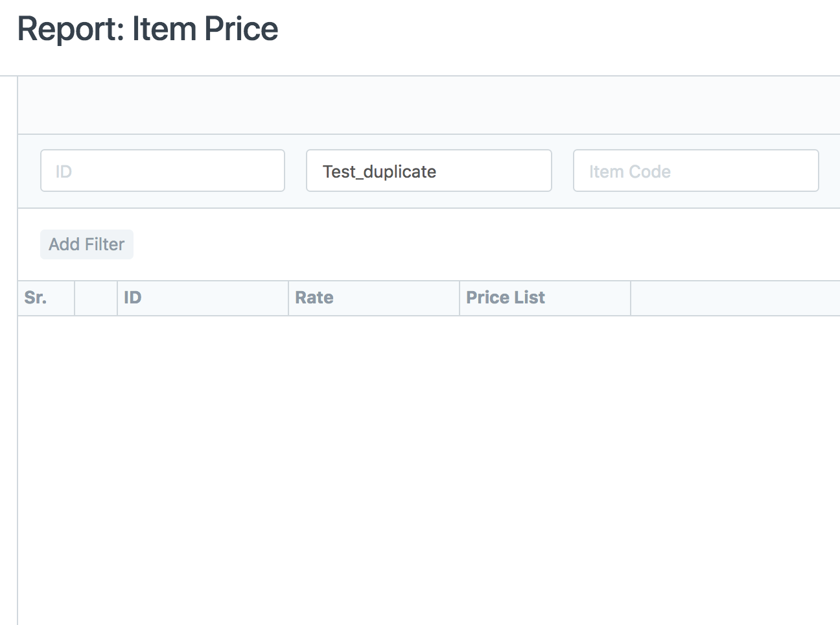The image size is (840, 625).
Task: Click Add Filter to create a new filter
Action: pos(86,244)
